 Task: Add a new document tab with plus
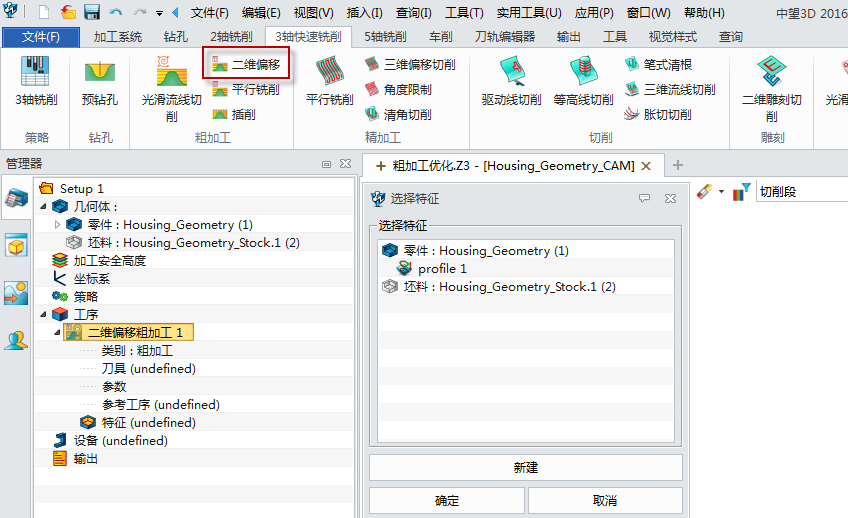678,165
